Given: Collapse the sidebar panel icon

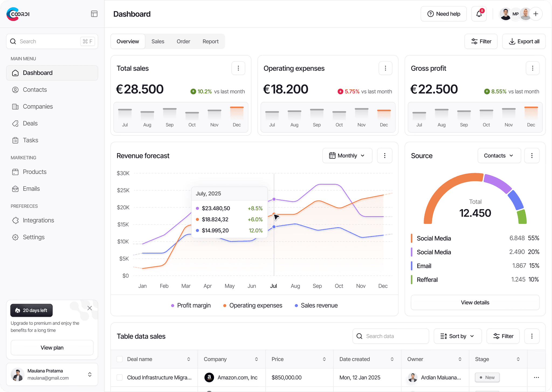Looking at the screenshot, I should pos(94,14).
